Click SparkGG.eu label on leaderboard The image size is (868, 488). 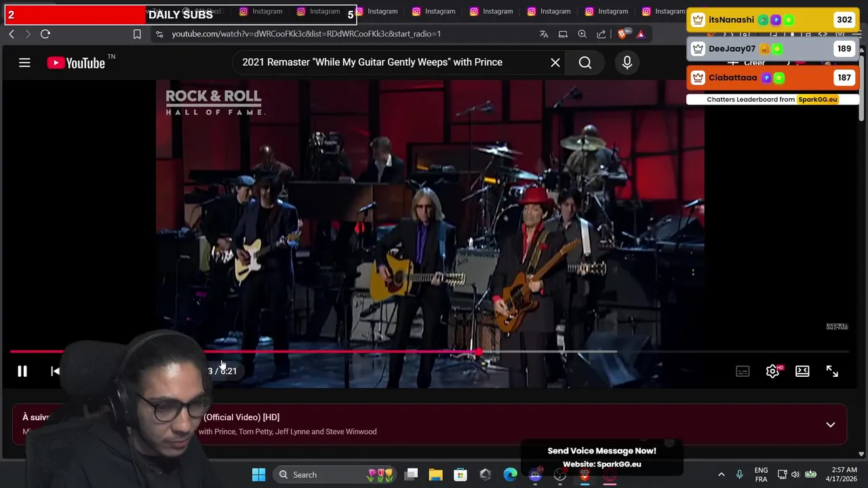[818, 100]
